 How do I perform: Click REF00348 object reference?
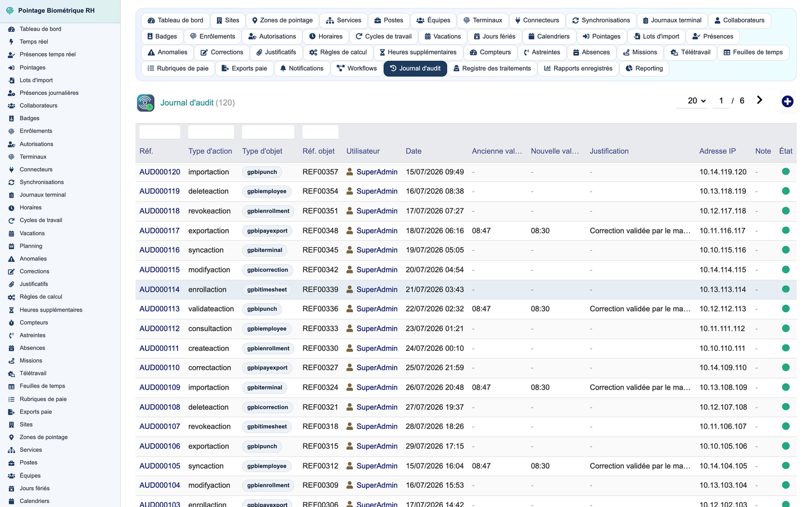coord(320,231)
